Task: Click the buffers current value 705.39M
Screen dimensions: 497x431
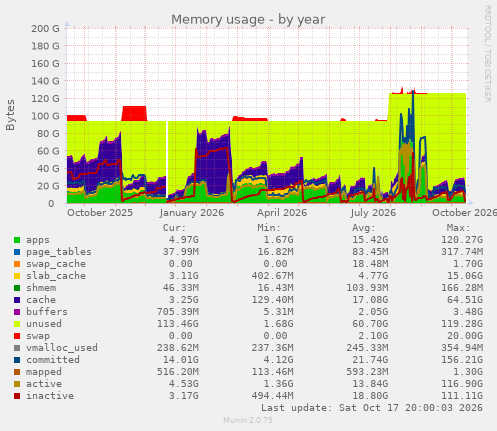Action: [x=178, y=312]
